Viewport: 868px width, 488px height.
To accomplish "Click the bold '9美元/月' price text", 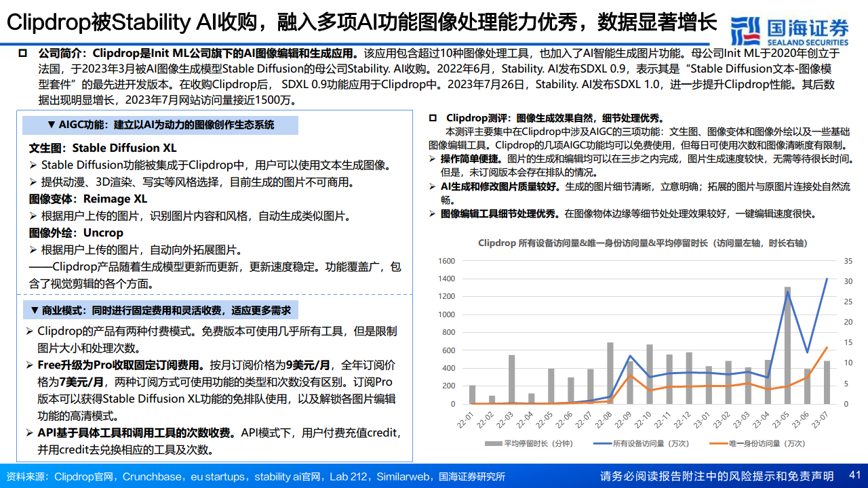I will tap(309, 365).
